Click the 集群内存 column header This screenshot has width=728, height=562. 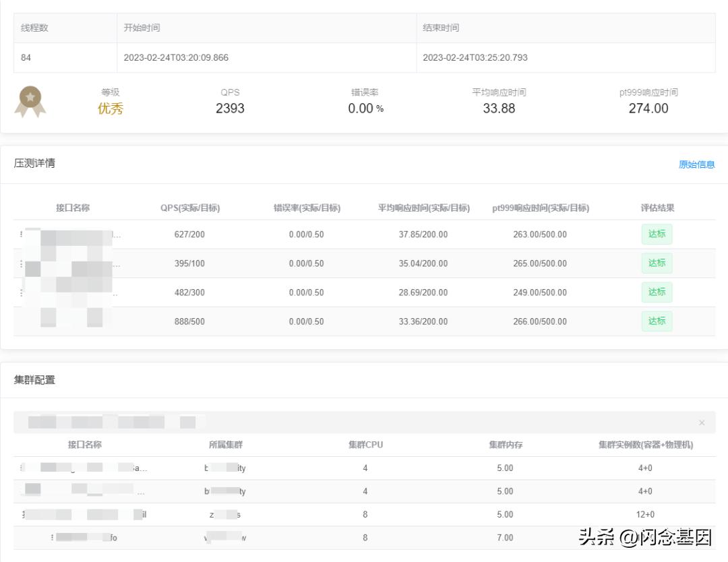(506, 445)
